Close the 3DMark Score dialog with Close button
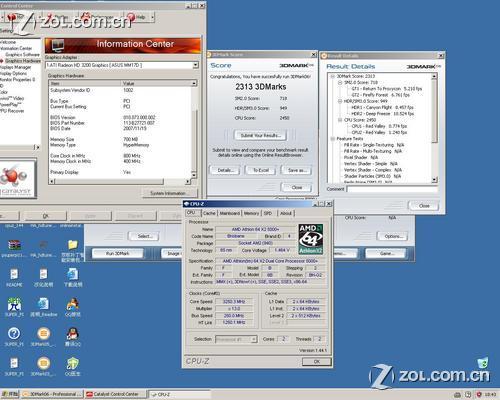500x400 pixels. (x=296, y=188)
